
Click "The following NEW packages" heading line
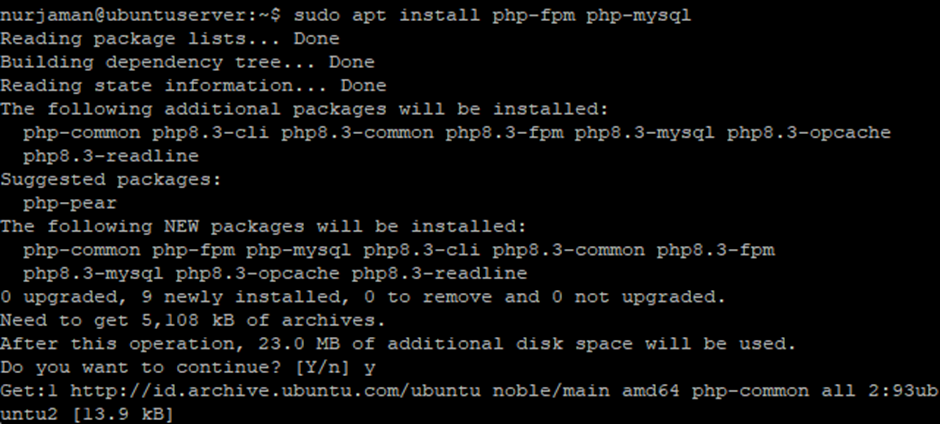point(264,226)
